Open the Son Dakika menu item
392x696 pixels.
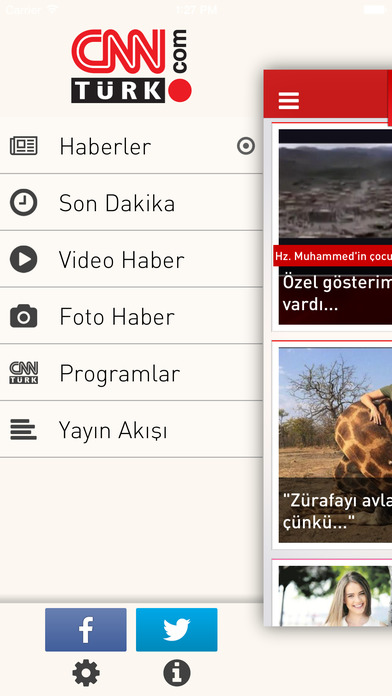[x=131, y=202]
